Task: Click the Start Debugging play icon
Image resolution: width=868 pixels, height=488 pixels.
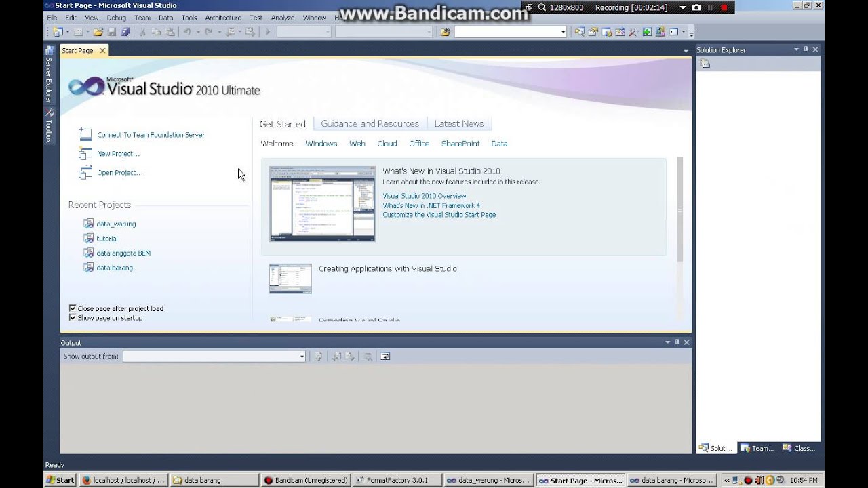Action: [x=268, y=32]
